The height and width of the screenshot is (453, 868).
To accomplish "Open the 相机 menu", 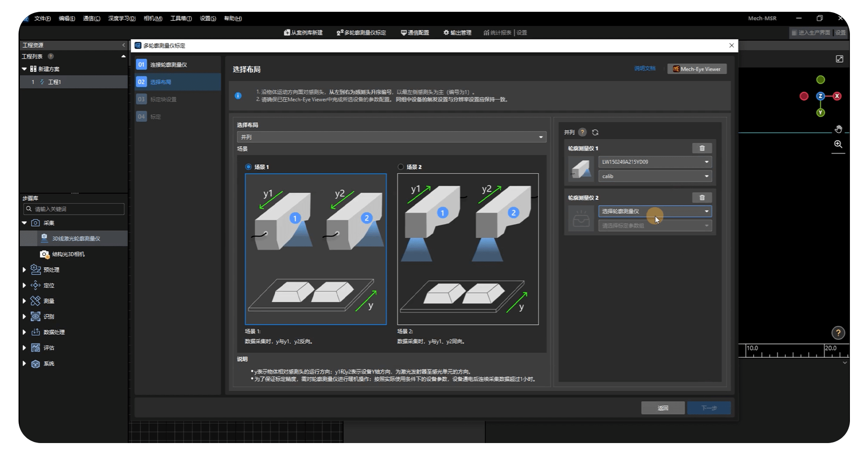I will [153, 19].
